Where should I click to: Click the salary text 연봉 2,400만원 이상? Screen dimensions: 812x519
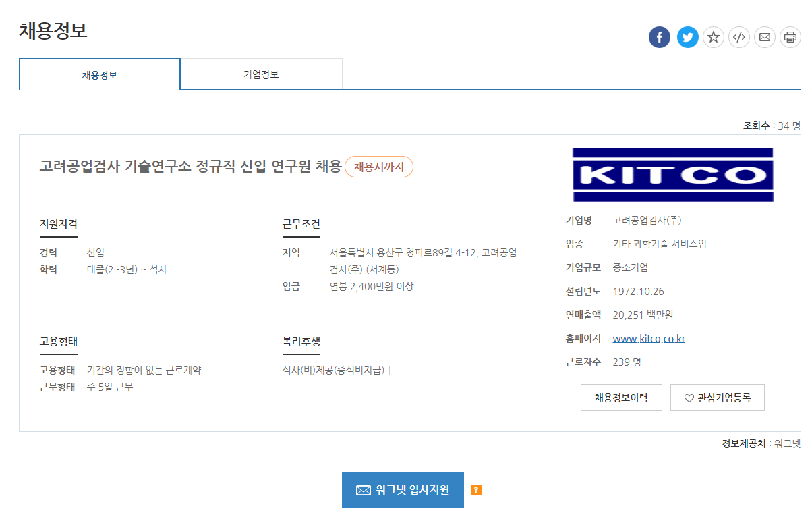[x=372, y=286]
